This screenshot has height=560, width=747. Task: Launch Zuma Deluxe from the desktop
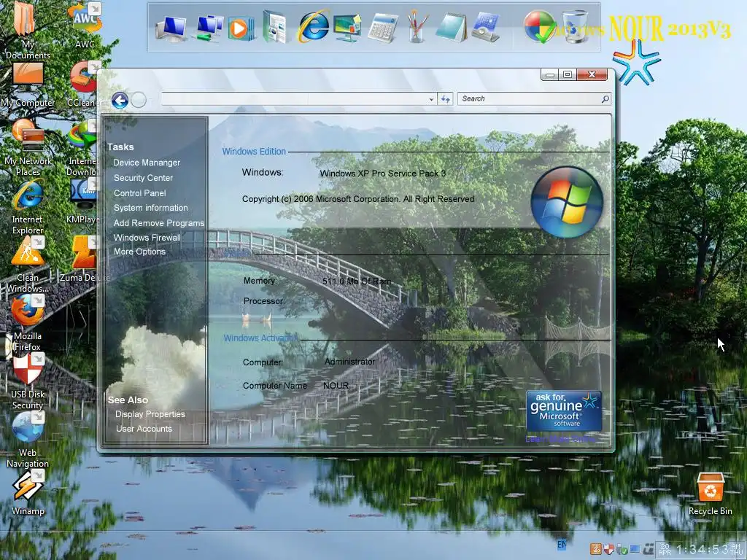(84, 260)
